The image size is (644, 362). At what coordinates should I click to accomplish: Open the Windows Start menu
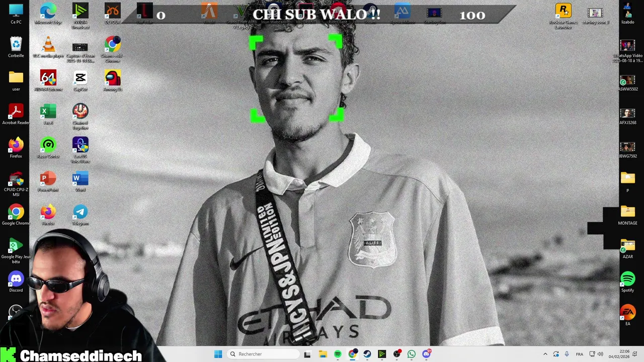tap(218, 354)
